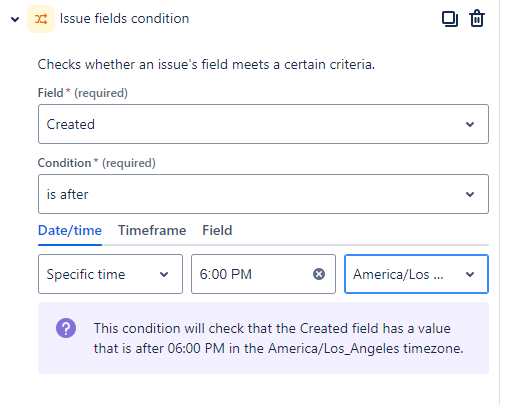Switch to the Date/time tab
This screenshot has height=405, width=511.
pyautogui.click(x=70, y=230)
